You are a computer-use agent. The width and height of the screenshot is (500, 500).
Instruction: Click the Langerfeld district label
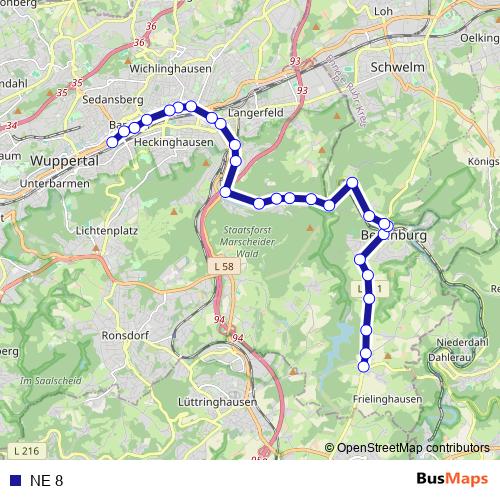256,113
